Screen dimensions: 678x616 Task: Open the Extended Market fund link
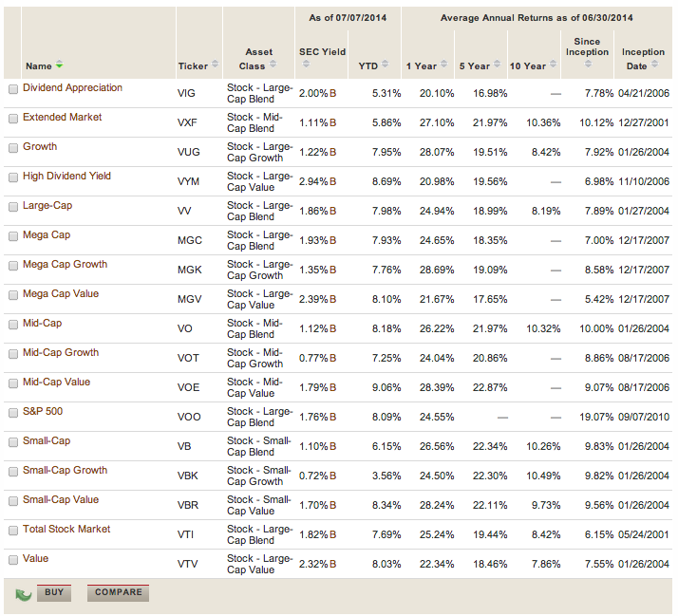[63, 117]
